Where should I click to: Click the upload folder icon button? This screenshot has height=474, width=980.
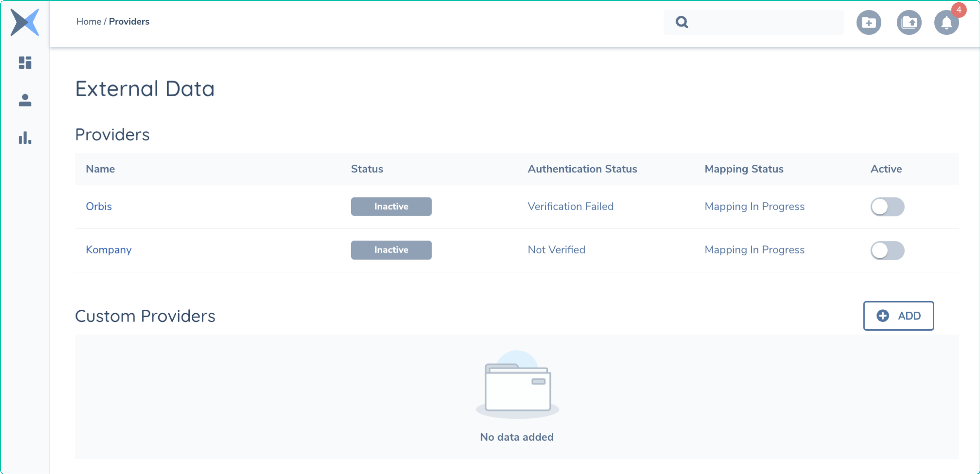pos(909,23)
